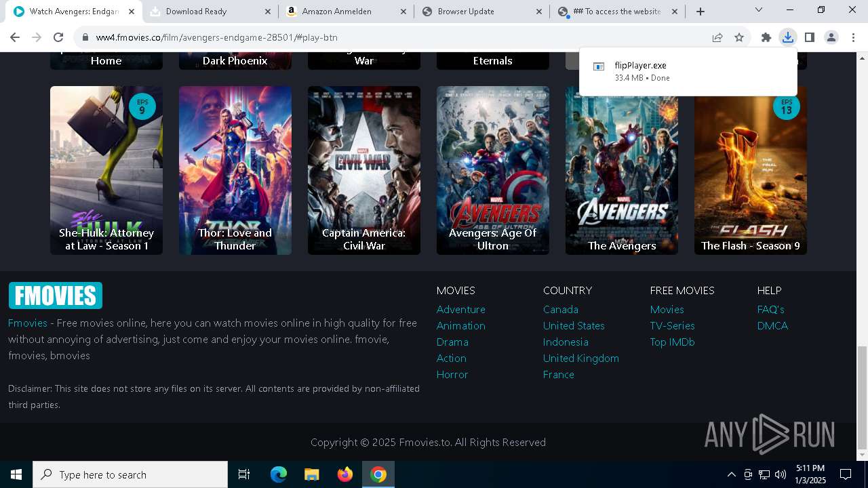Select the Watch Avengers: Endgame tab

coord(74,12)
